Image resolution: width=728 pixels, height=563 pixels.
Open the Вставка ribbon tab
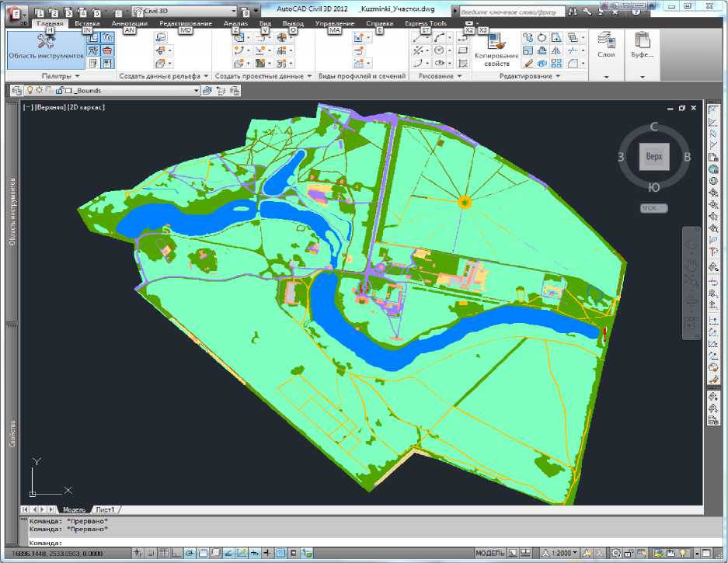point(87,24)
